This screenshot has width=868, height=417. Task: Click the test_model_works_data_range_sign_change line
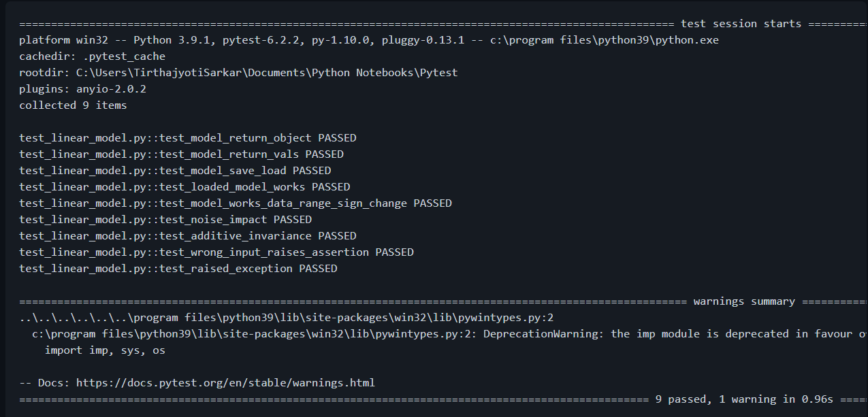(235, 203)
